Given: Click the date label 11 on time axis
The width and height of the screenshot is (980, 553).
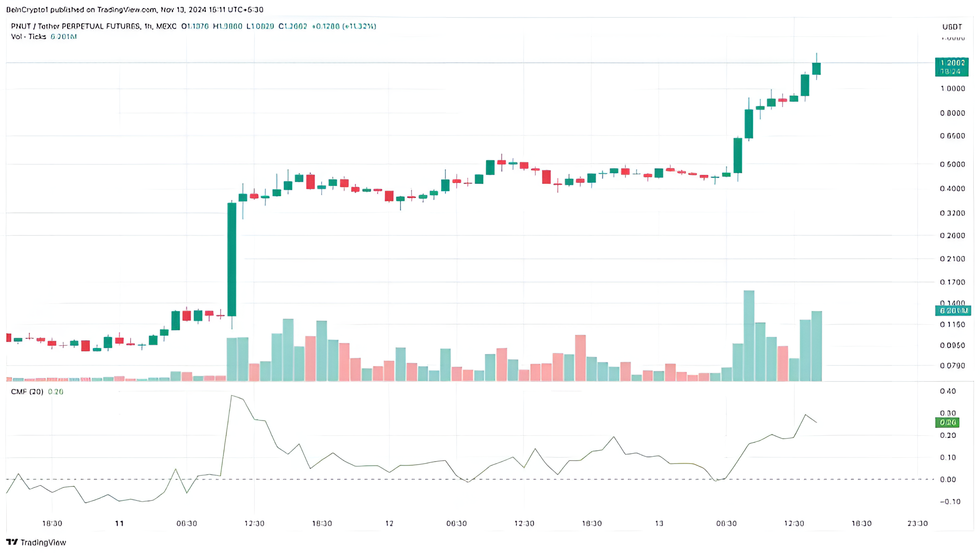Looking at the screenshot, I should point(119,523).
